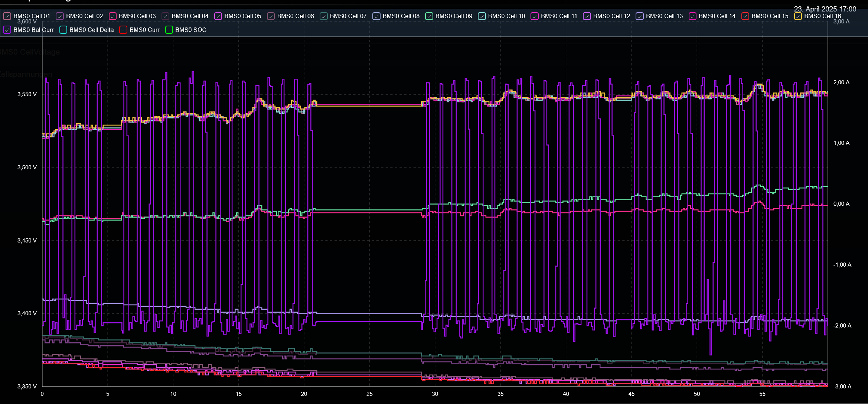Click the x-axis tick label 40
Image resolution: width=868 pixels, height=404 pixels.
tap(566, 394)
